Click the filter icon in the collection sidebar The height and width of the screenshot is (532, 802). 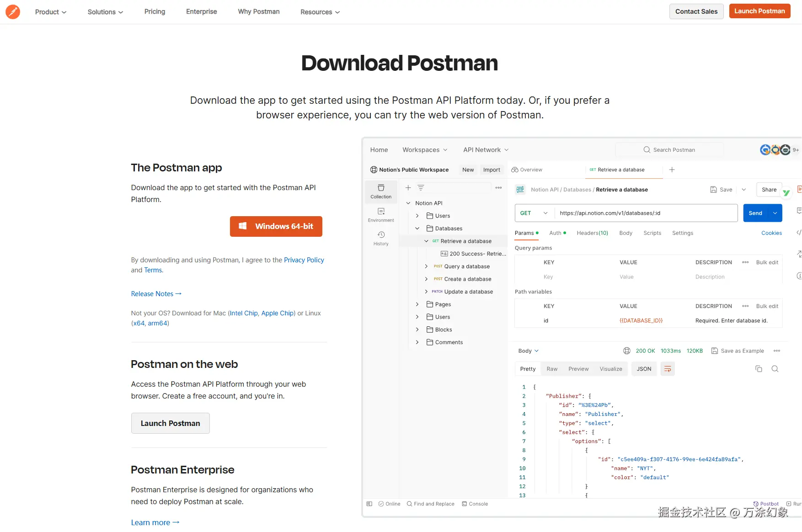click(x=421, y=188)
